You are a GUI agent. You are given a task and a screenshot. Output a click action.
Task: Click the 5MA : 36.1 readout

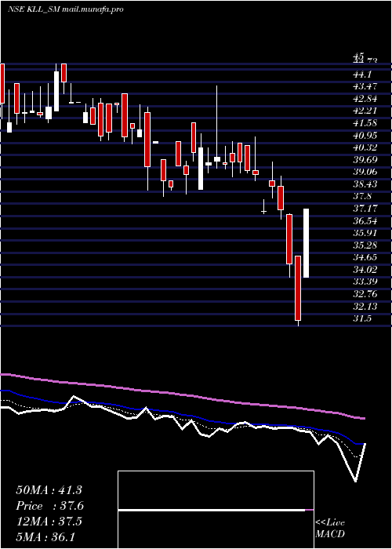pyautogui.click(x=45, y=536)
